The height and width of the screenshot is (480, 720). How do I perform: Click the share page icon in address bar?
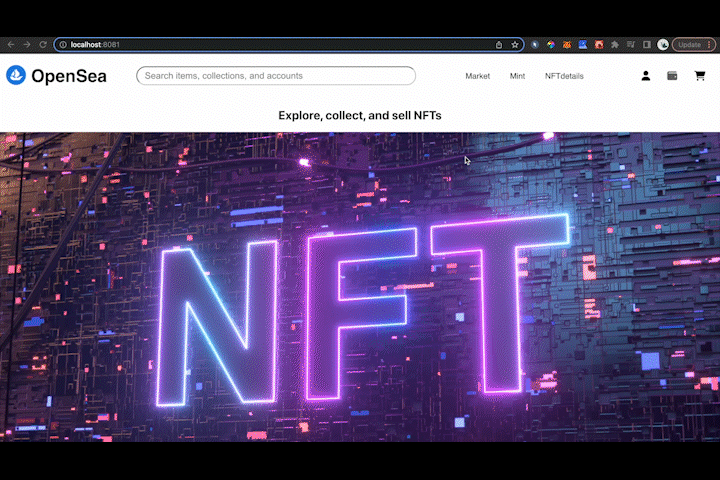499,45
